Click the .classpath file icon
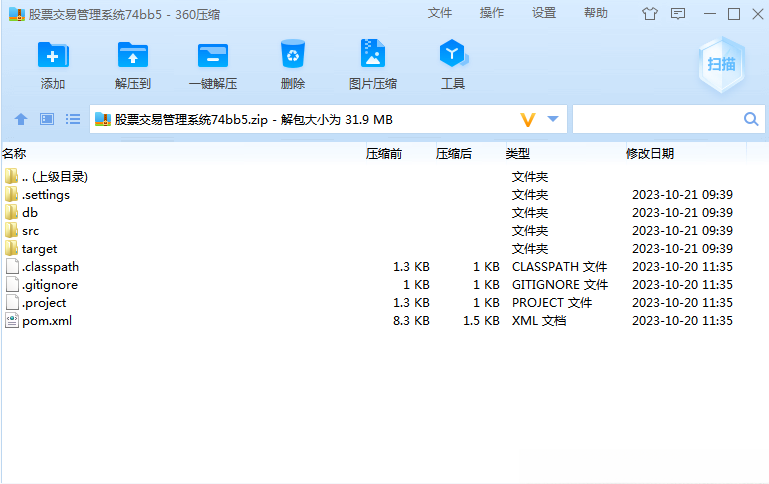Screen dimensions: 769x484 pyautogui.click(x=12, y=266)
